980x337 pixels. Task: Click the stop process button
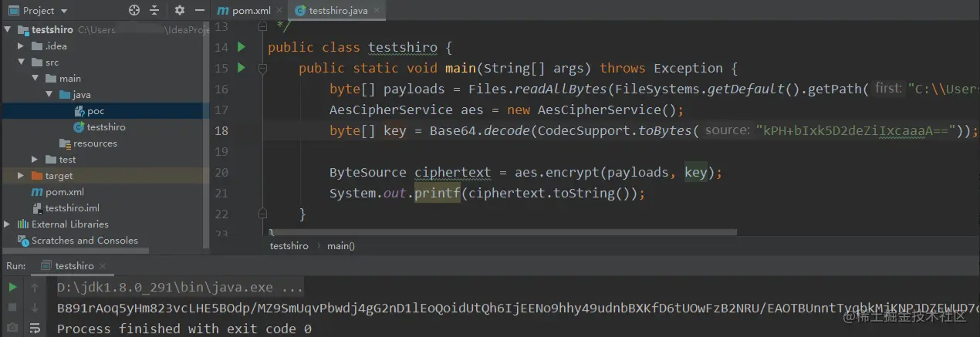pyautogui.click(x=13, y=308)
